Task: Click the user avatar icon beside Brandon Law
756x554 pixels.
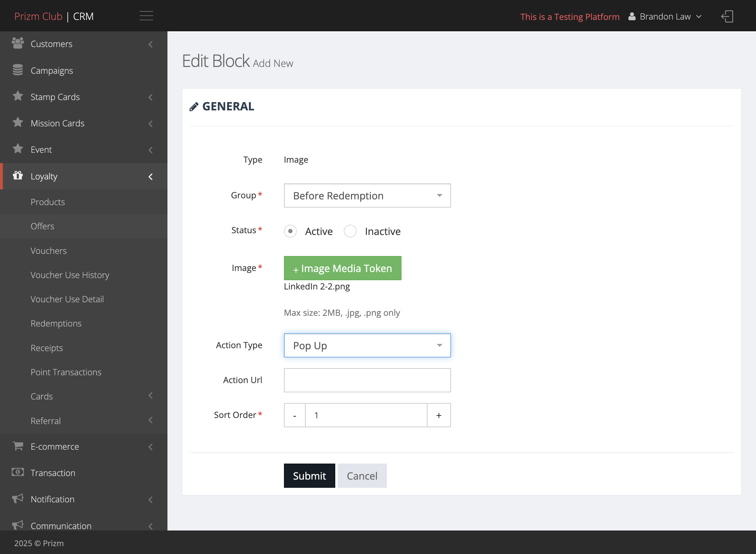Action: [x=632, y=16]
